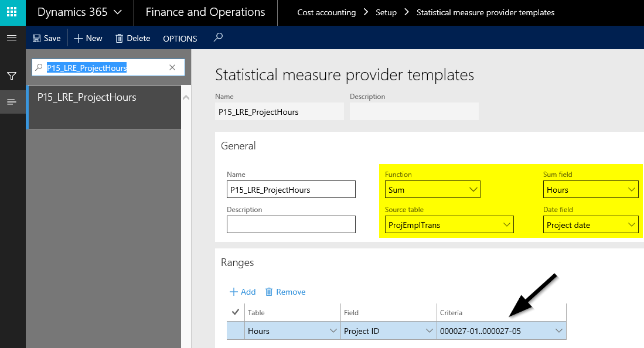Save the template record
This screenshot has width=644, height=348.
[46, 38]
